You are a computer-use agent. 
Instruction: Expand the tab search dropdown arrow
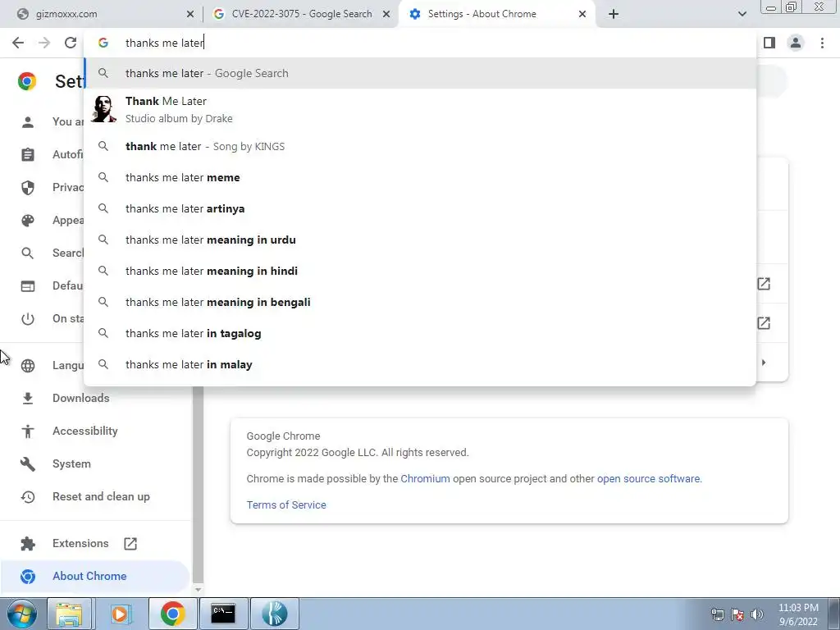pos(742,14)
